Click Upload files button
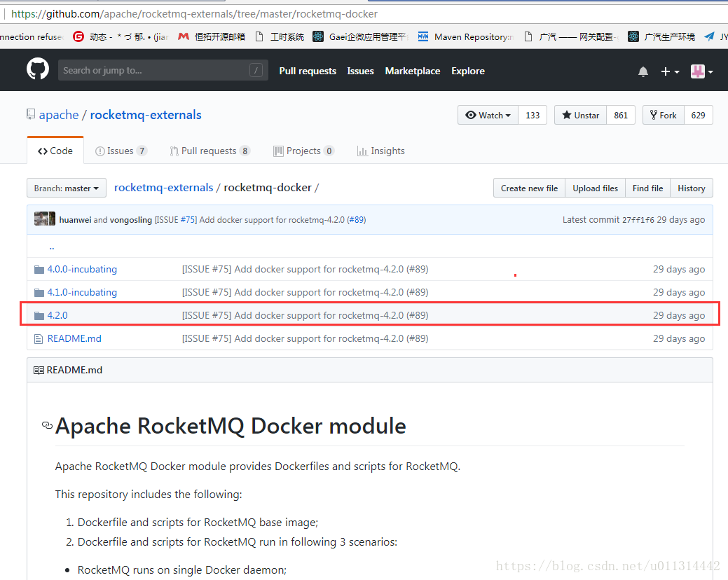The width and height of the screenshot is (728, 580). pos(595,188)
